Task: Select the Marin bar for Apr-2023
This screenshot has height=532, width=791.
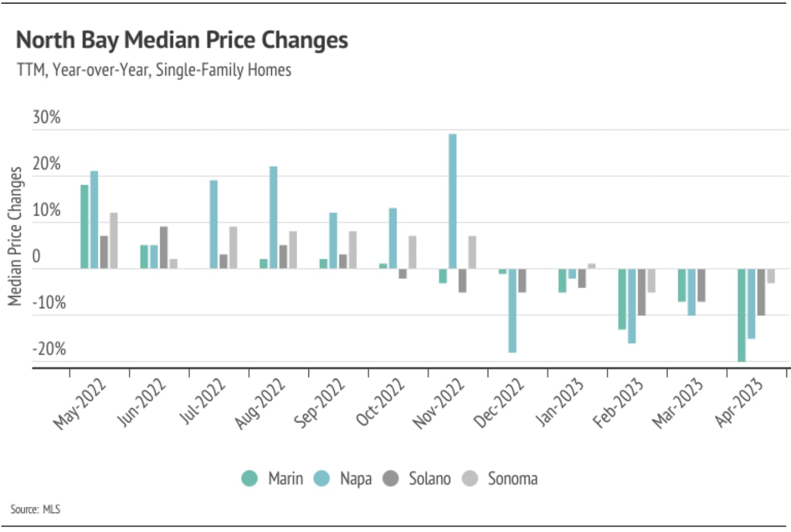Action: click(x=741, y=315)
